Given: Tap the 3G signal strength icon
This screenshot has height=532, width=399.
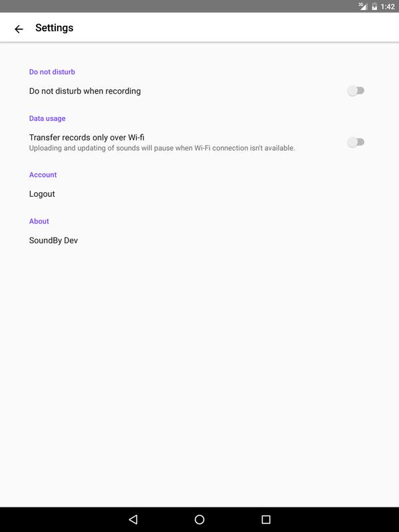Looking at the screenshot, I should click(x=362, y=6).
